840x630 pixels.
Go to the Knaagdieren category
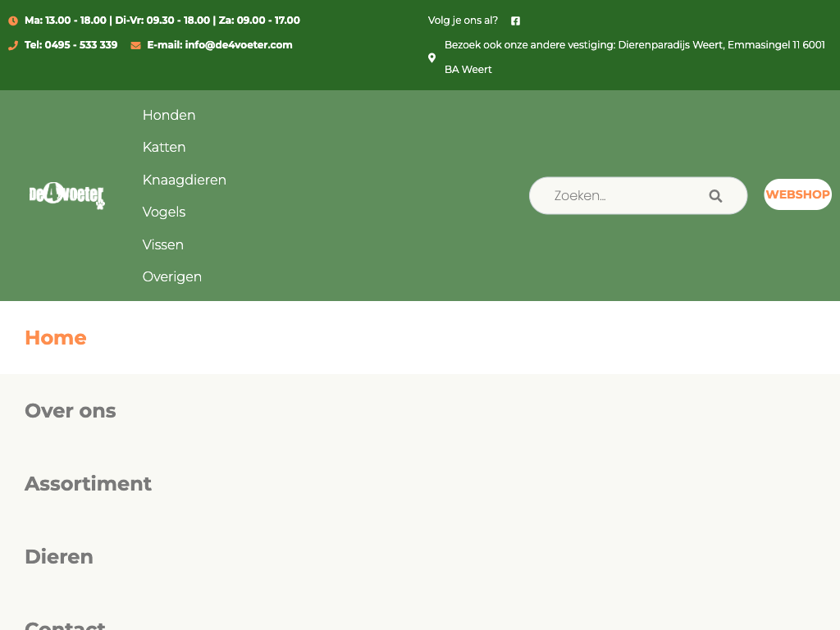tap(185, 180)
